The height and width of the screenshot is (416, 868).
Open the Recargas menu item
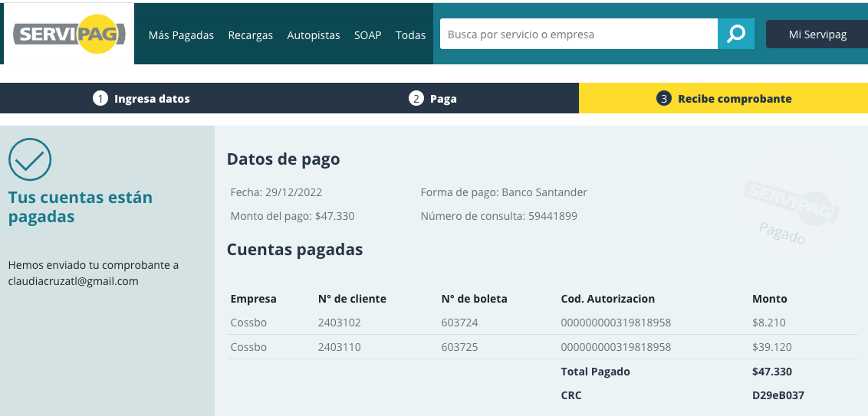click(250, 34)
